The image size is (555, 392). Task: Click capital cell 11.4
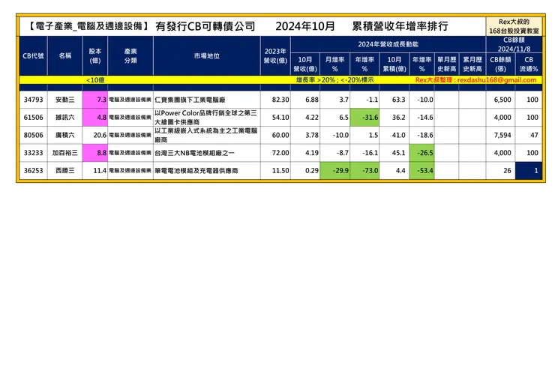tap(94, 171)
